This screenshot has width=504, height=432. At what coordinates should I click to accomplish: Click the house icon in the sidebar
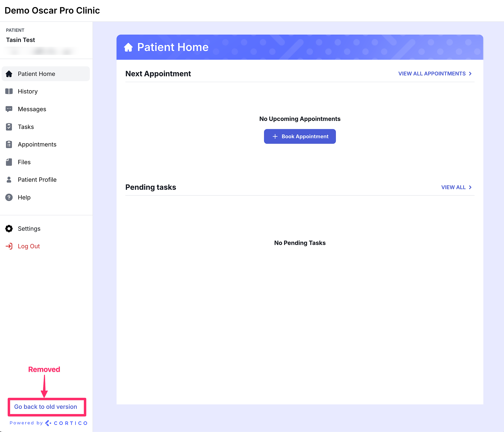[x=9, y=74]
